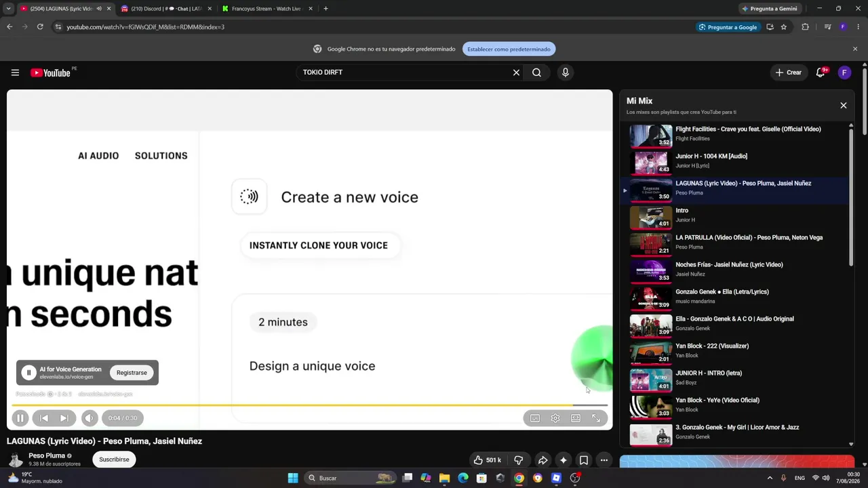
Task: Open a new browser tab
Action: click(325, 9)
